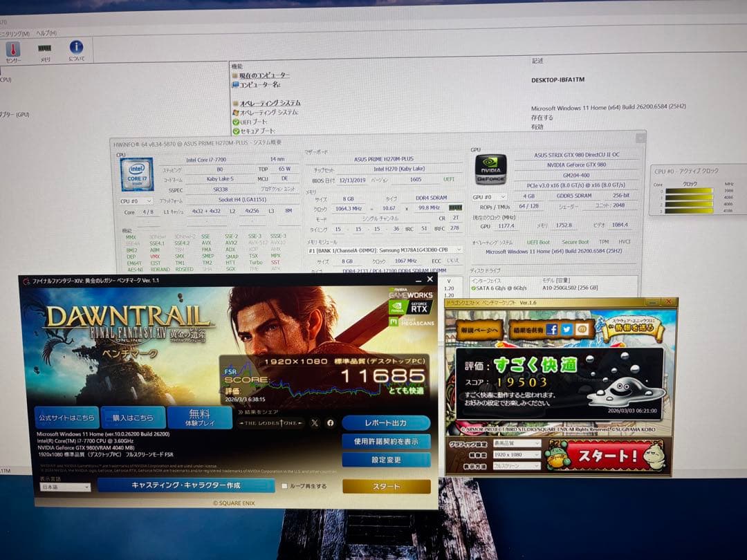
Task: Open Dragon Quest X graphics quality dropdown
Action: pos(517,443)
